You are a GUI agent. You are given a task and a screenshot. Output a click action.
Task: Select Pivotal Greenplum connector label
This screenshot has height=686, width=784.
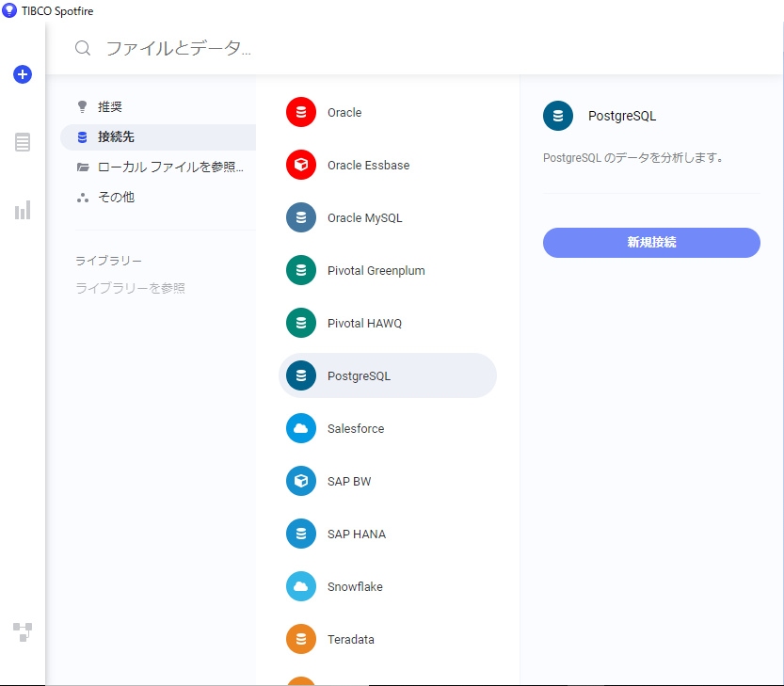[376, 270]
